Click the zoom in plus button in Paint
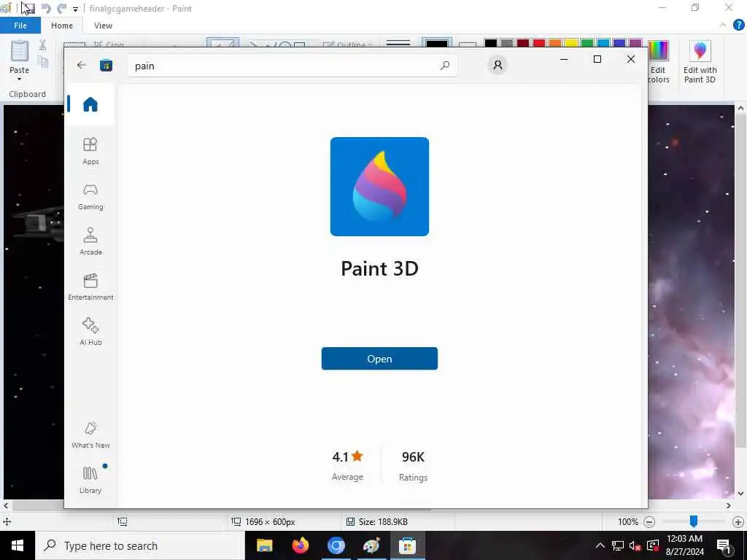Viewport: 747px width, 560px height. point(738,522)
